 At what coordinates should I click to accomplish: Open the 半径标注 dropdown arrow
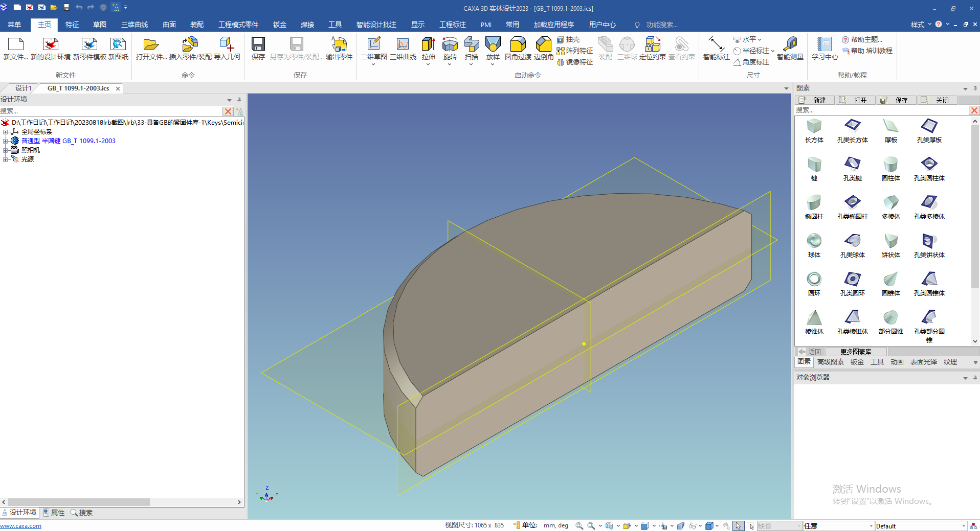pyautogui.click(x=772, y=51)
